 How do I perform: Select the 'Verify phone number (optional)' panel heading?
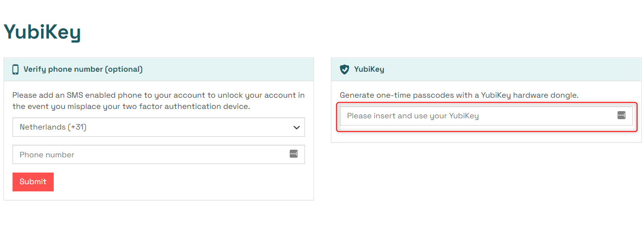click(83, 69)
